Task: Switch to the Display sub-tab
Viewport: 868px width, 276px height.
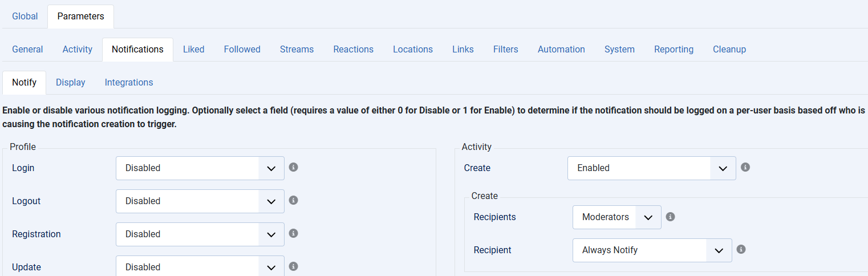Action: tap(71, 82)
